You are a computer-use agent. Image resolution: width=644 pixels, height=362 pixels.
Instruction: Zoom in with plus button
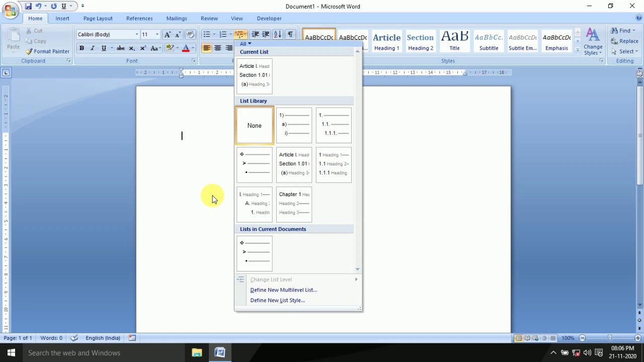point(637,338)
